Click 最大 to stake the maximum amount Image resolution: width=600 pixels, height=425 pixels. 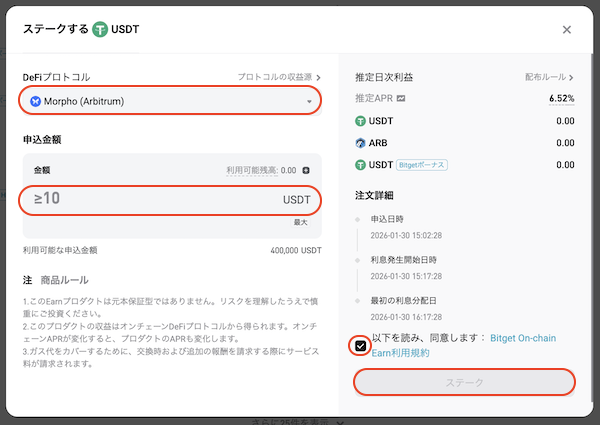pos(299,221)
